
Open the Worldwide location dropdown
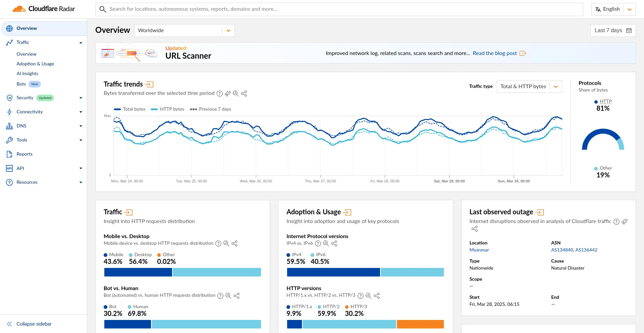point(184,31)
